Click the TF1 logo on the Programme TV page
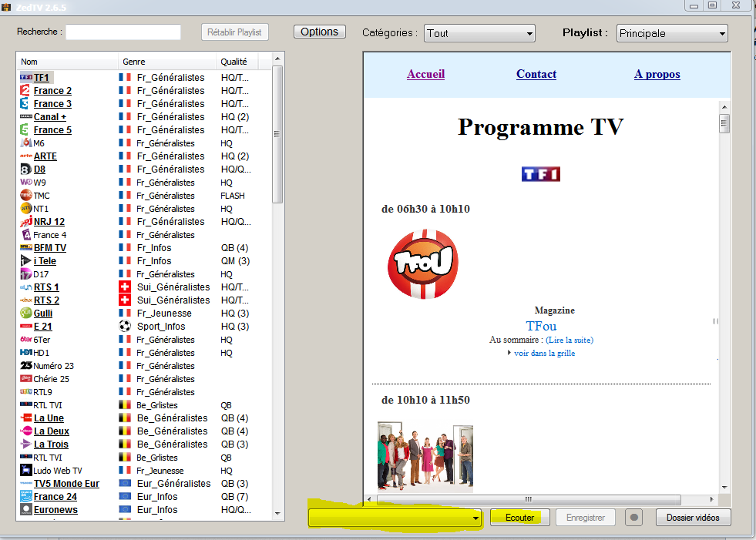 point(540,174)
